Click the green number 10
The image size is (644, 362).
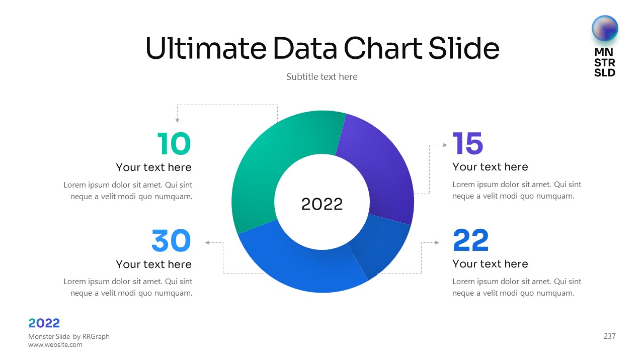pos(174,144)
